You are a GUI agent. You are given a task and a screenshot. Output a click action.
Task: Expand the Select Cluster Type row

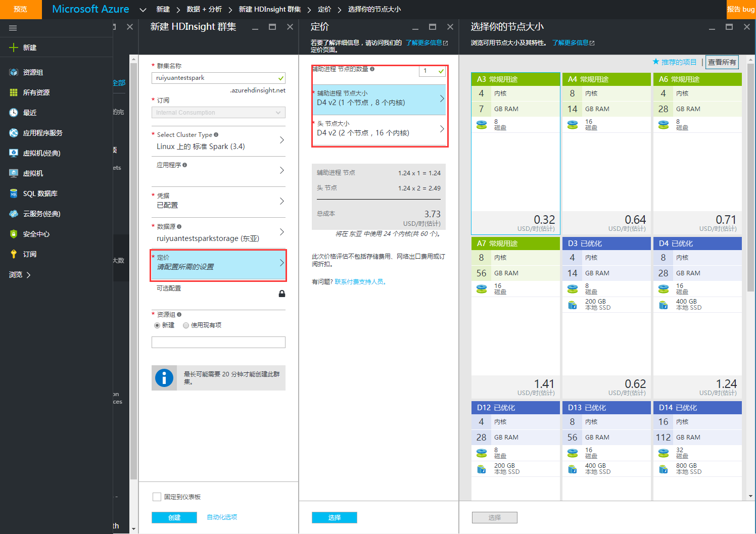pyautogui.click(x=218, y=140)
